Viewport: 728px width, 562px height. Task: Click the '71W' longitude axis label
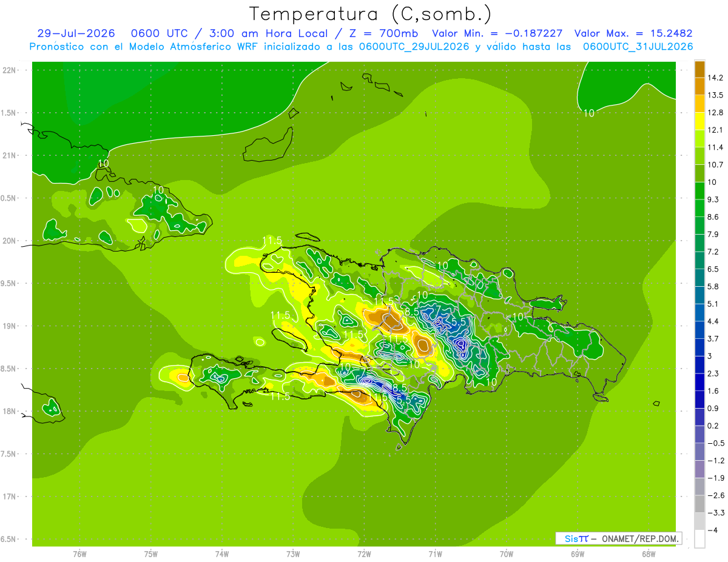point(435,554)
